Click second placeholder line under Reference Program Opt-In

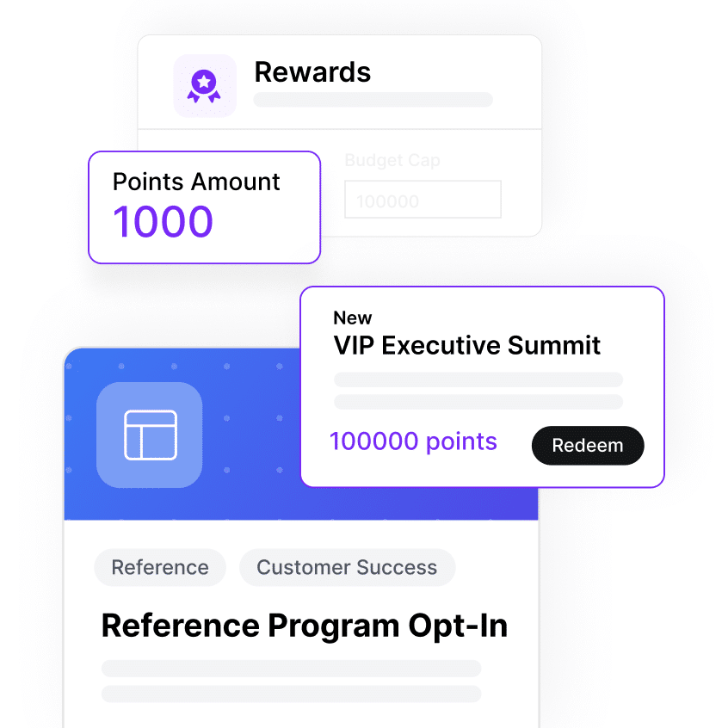pos(291,694)
